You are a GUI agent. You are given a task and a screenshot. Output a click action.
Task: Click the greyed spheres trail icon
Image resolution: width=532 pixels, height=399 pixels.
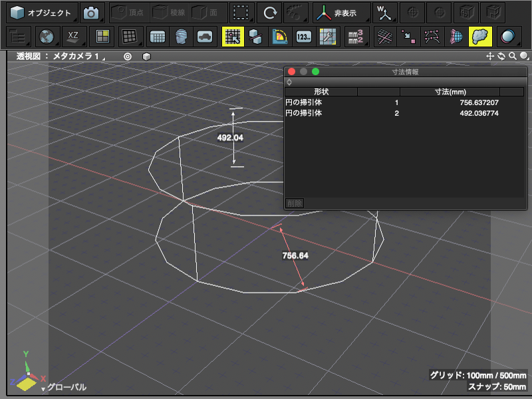click(x=296, y=13)
